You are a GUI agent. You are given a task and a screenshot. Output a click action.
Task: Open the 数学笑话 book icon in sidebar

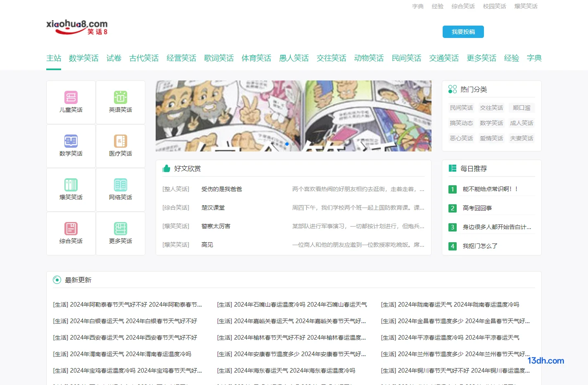(71, 141)
